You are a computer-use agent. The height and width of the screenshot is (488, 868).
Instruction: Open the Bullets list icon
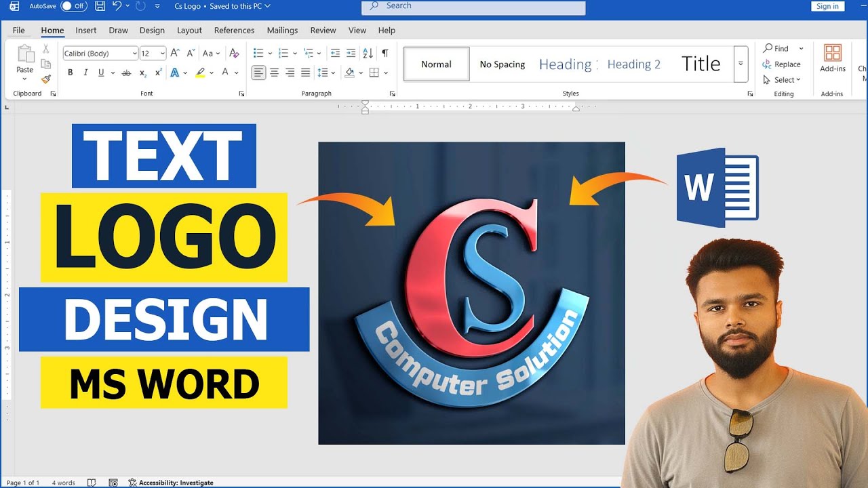(258, 53)
